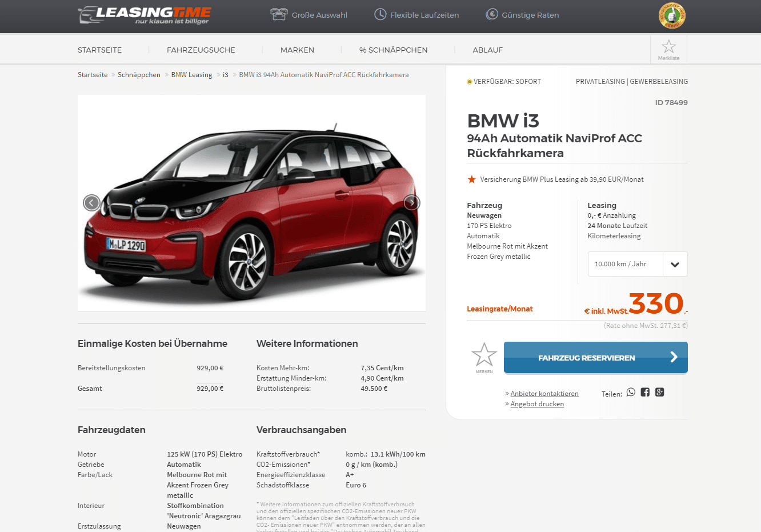Click the 4,90 Cent/km value

point(382,378)
